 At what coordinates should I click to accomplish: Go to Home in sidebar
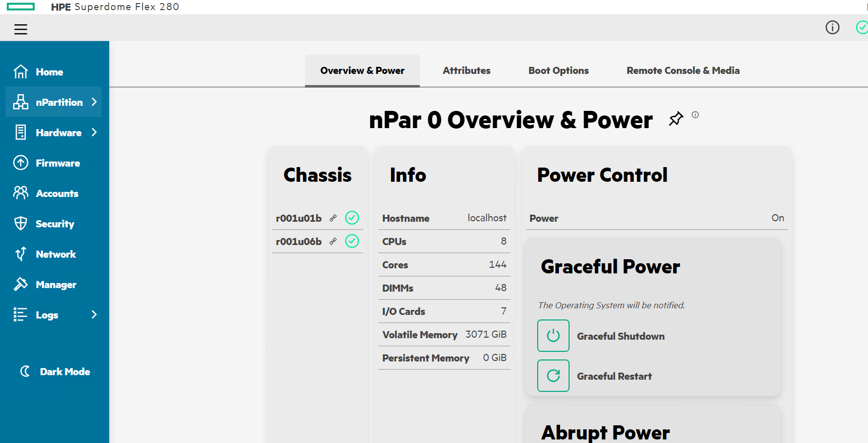50,72
